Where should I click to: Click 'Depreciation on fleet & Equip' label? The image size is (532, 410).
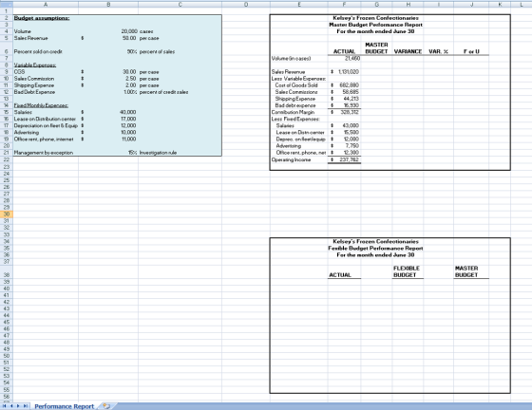[46, 125]
